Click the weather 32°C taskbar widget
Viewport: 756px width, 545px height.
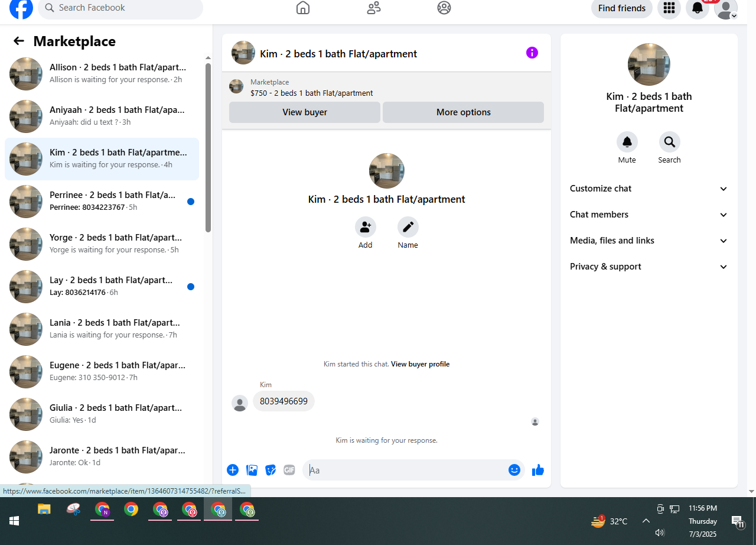tap(610, 521)
